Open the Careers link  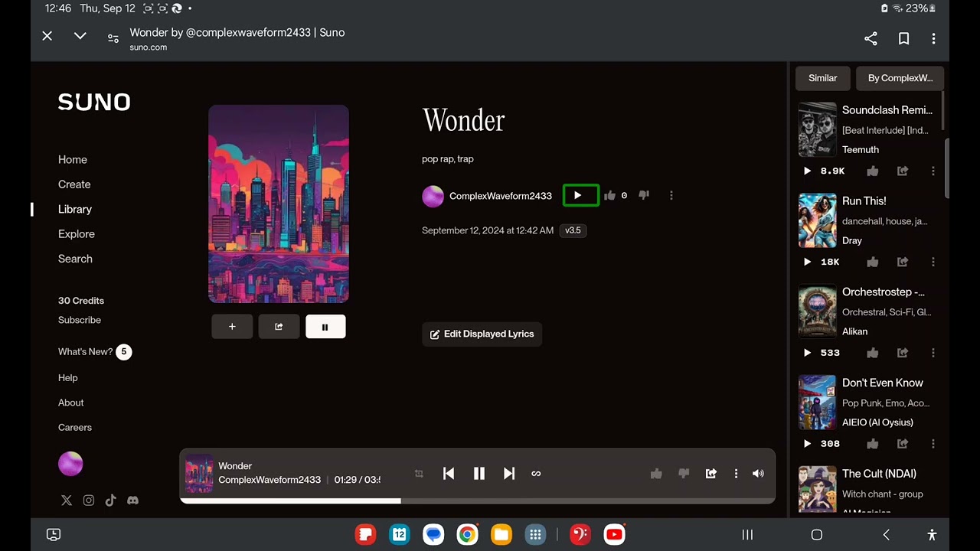tap(75, 428)
